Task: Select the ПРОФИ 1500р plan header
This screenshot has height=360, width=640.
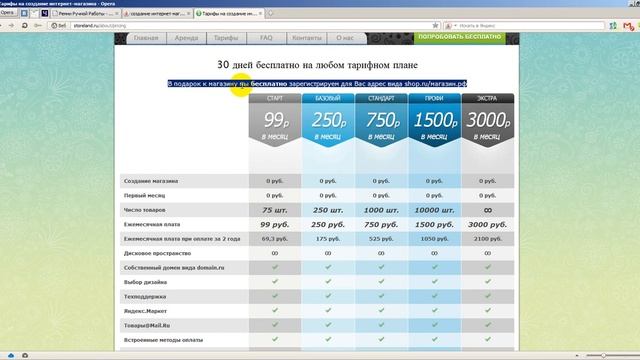Action: (434, 119)
